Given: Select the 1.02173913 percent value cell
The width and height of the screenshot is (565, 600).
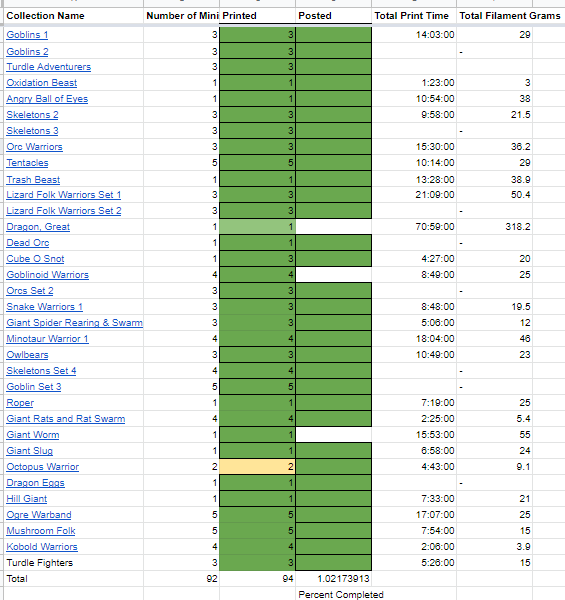Looking at the screenshot, I should pyautogui.click(x=334, y=579).
